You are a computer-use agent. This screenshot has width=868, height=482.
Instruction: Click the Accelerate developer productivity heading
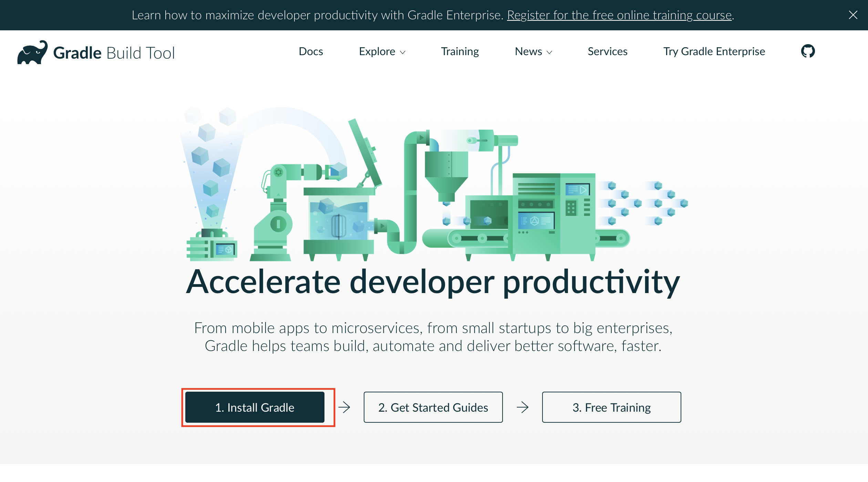(x=433, y=282)
